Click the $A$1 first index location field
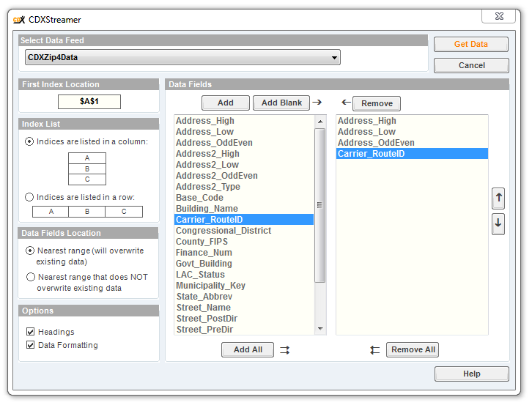Screen dimensions: 532x408 [x=89, y=101]
